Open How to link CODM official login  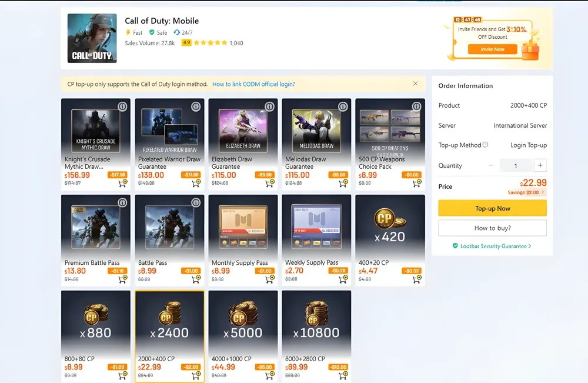253,84
